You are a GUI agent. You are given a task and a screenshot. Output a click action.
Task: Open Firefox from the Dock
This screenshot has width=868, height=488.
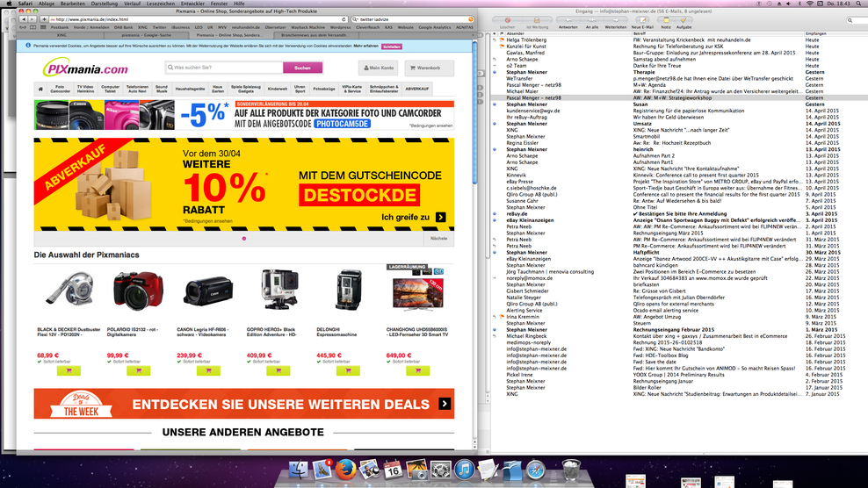pyautogui.click(x=345, y=470)
